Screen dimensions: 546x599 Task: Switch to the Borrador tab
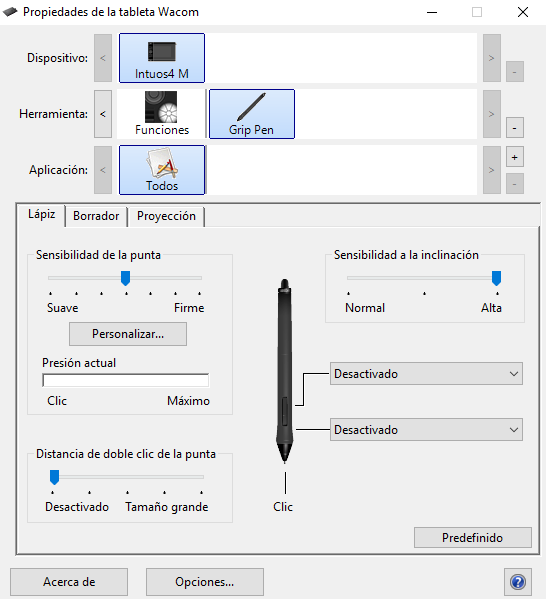(x=96, y=216)
